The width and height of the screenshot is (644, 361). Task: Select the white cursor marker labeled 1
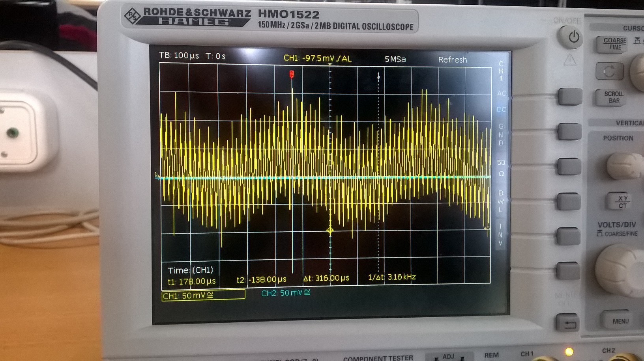click(378, 75)
